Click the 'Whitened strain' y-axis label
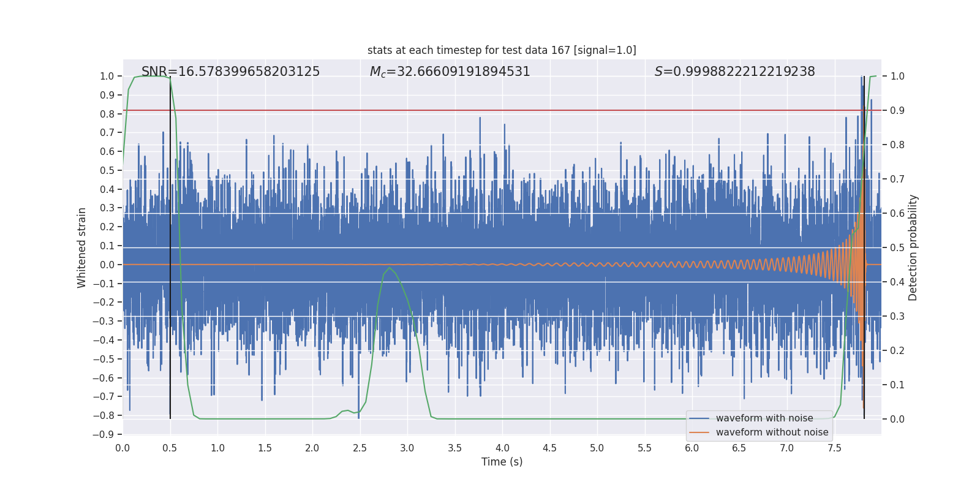Image resolution: width=980 pixels, height=490 pixels. tap(81, 247)
